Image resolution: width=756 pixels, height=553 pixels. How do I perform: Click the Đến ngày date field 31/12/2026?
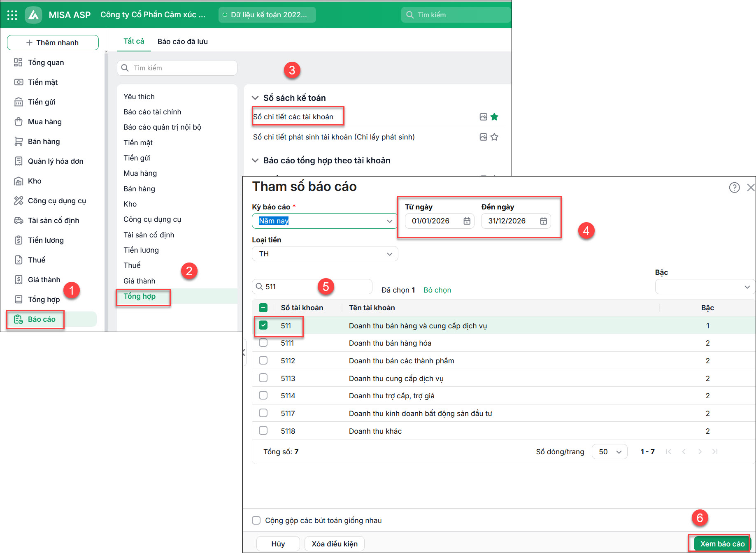coord(516,221)
